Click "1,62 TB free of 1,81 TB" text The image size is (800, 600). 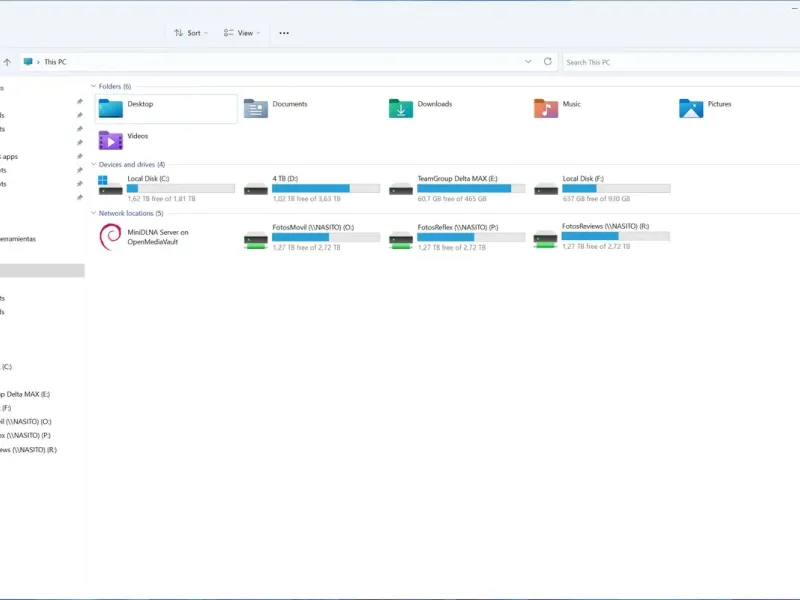click(x=161, y=198)
